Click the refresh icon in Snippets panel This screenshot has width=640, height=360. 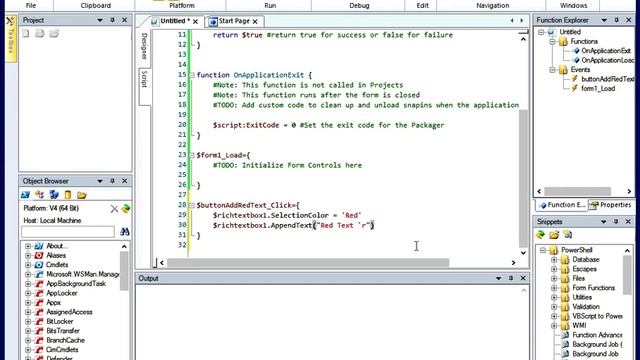[x=540, y=235]
